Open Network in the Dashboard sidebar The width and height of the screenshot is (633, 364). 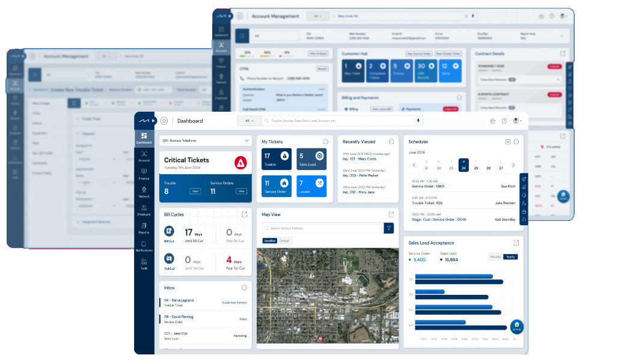click(x=144, y=192)
